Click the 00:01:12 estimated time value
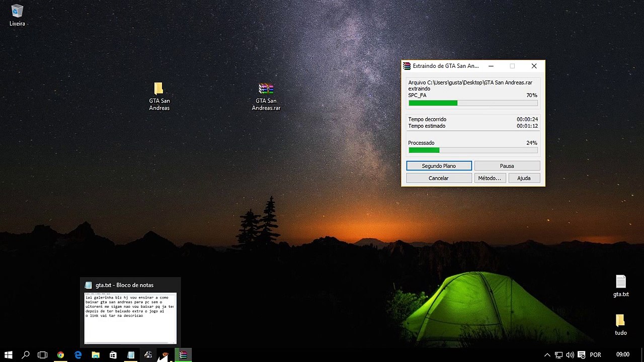The width and height of the screenshot is (644, 362). pos(527,126)
